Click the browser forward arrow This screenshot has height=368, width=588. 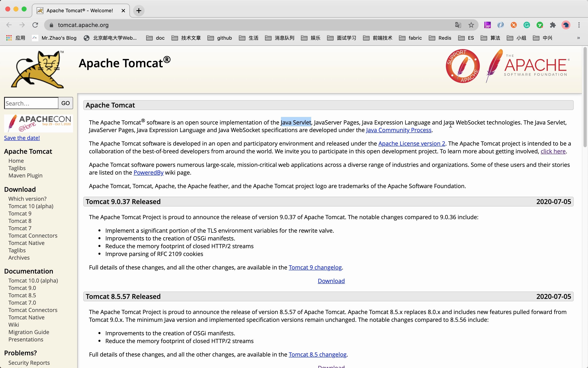click(22, 25)
